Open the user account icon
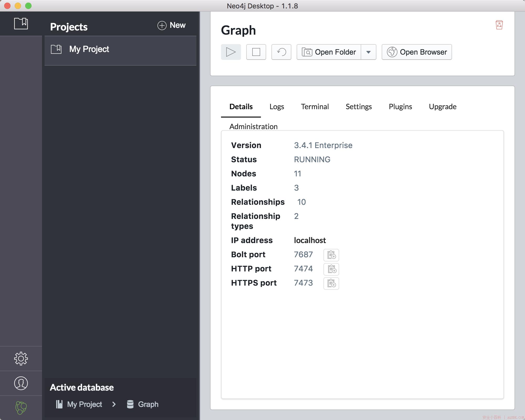Screen dimensions: 525x420 (21, 383)
